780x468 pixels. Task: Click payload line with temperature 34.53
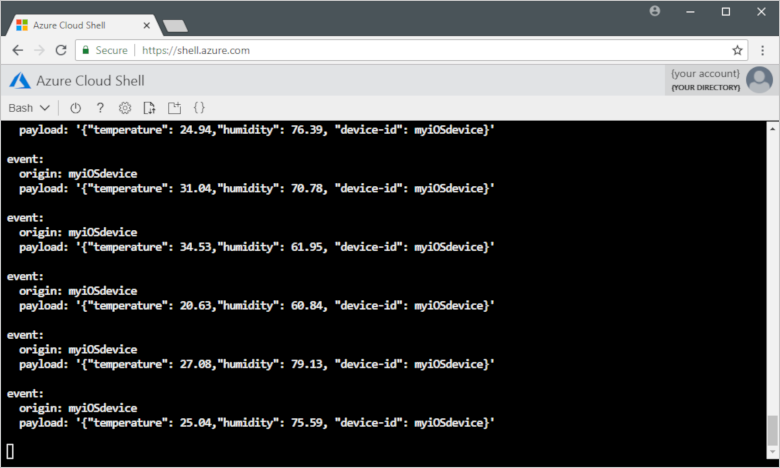[257, 248]
